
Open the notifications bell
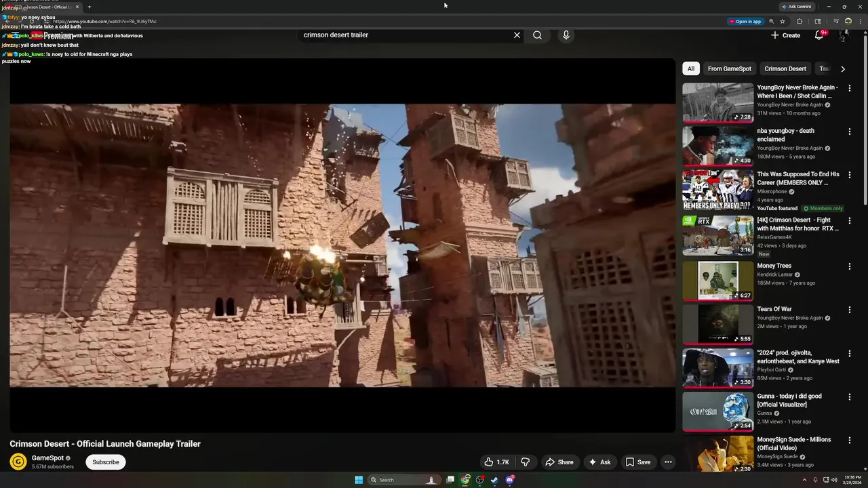tap(819, 35)
